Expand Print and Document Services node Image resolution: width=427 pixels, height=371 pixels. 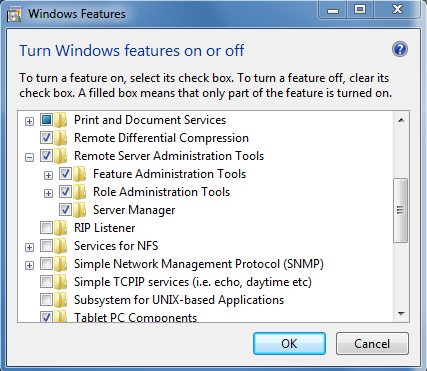pyautogui.click(x=29, y=121)
